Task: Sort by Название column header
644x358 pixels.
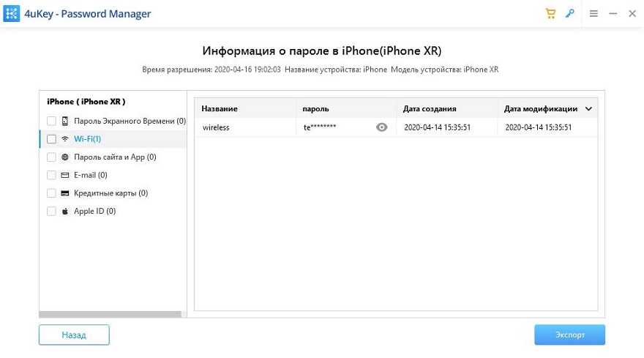Action: pos(220,109)
